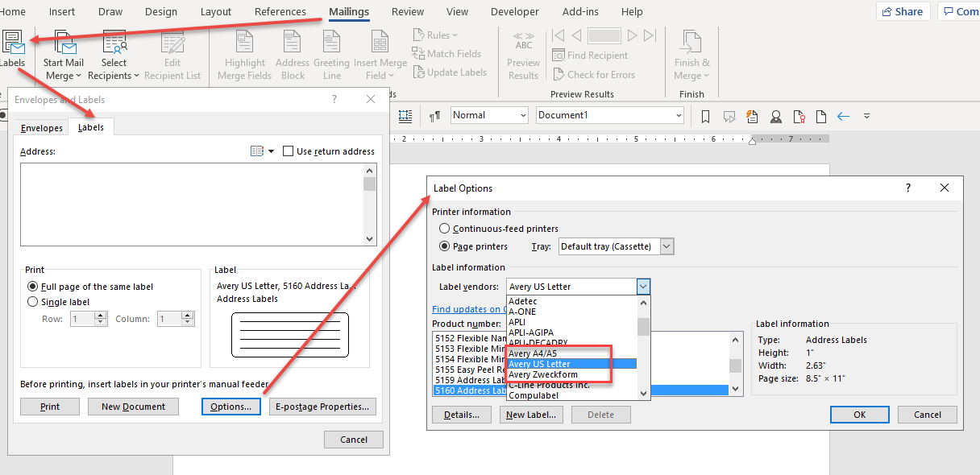Click the bookmark icon in the toolbar
This screenshot has height=475, width=980.
[705, 116]
